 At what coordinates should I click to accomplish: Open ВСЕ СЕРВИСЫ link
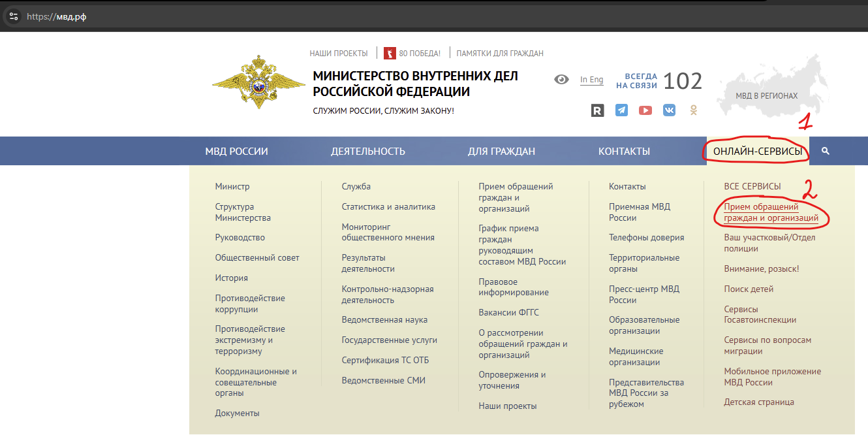(x=752, y=186)
